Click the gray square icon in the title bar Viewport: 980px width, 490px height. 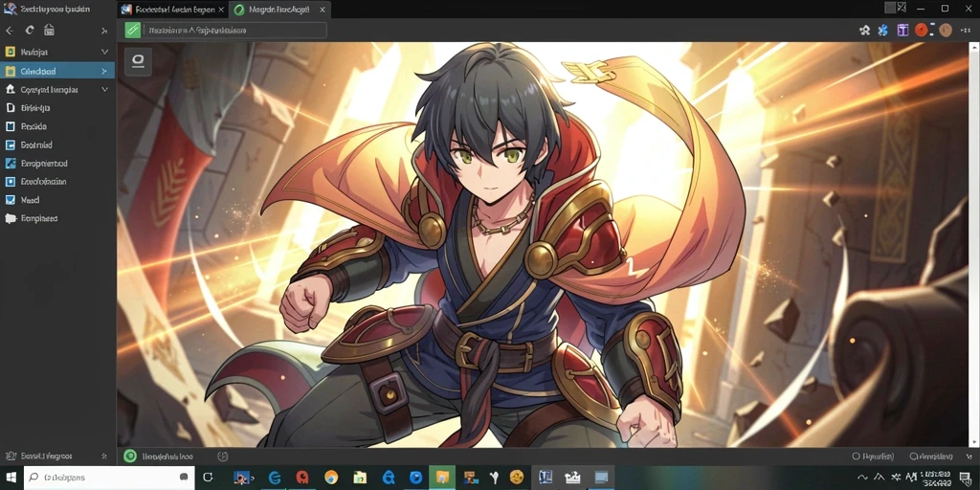click(890, 8)
